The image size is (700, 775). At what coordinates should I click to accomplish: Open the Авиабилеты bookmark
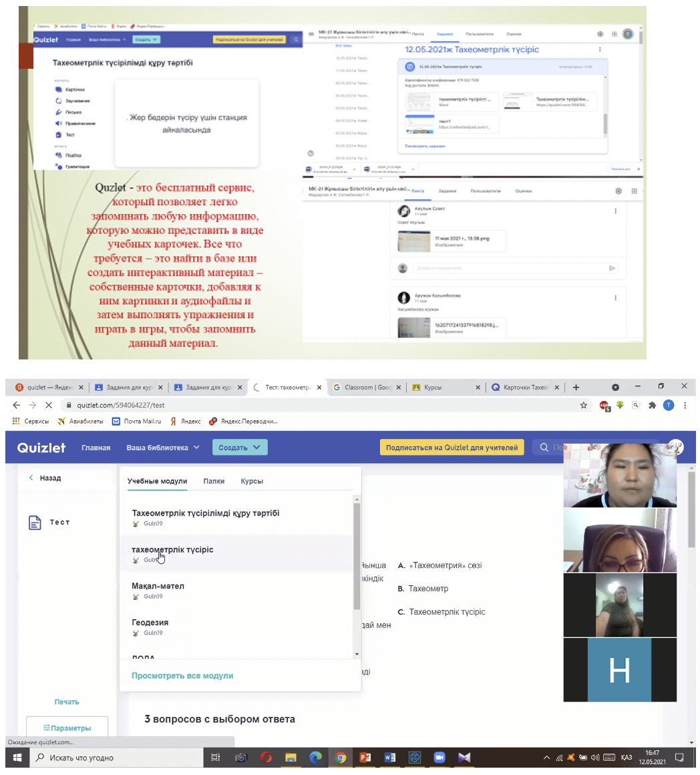[x=81, y=421]
